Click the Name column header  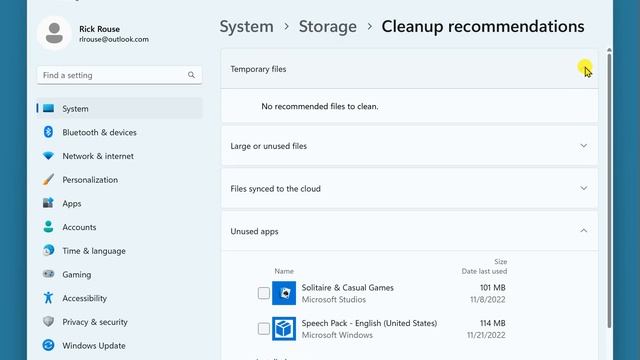[284, 271]
